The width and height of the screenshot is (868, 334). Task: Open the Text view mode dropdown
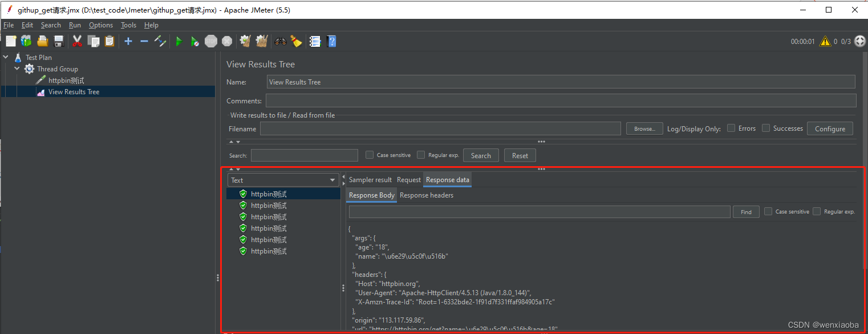(283, 180)
